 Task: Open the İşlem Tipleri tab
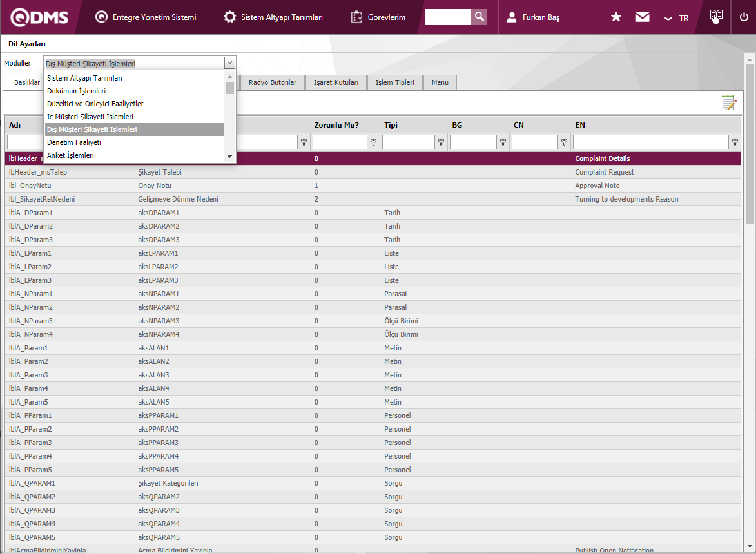point(394,82)
